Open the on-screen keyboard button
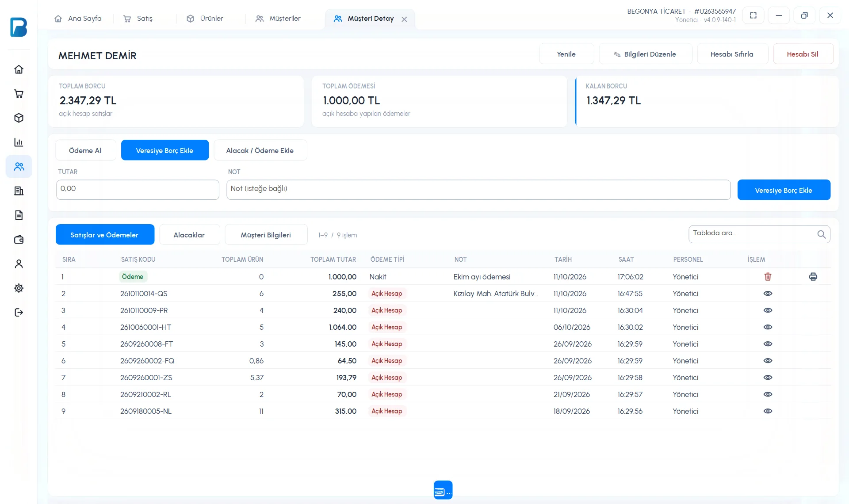 pos(443,490)
